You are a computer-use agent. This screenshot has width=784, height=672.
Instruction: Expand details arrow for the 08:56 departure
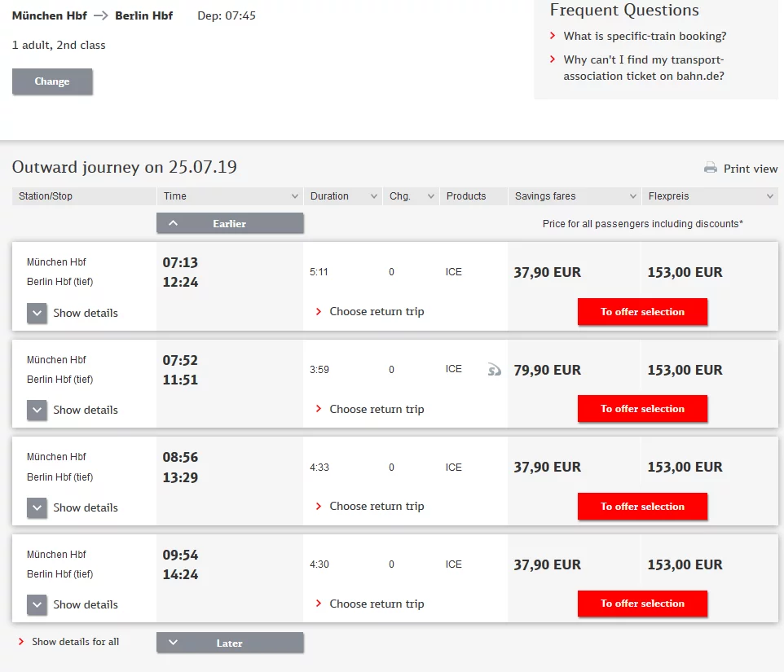(x=37, y=508)
